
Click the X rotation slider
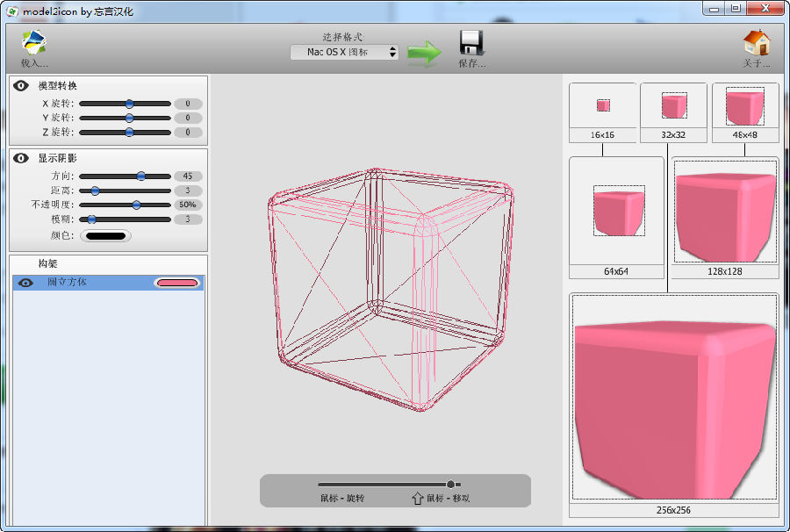pyautogui.click(x=125, y=104)
